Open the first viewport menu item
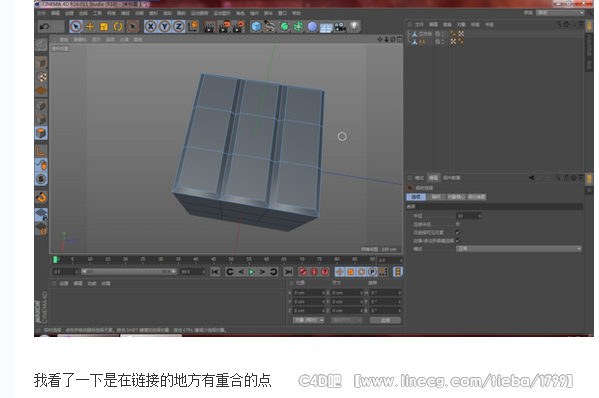Screen dimensions: 599x398 point(64,39)
